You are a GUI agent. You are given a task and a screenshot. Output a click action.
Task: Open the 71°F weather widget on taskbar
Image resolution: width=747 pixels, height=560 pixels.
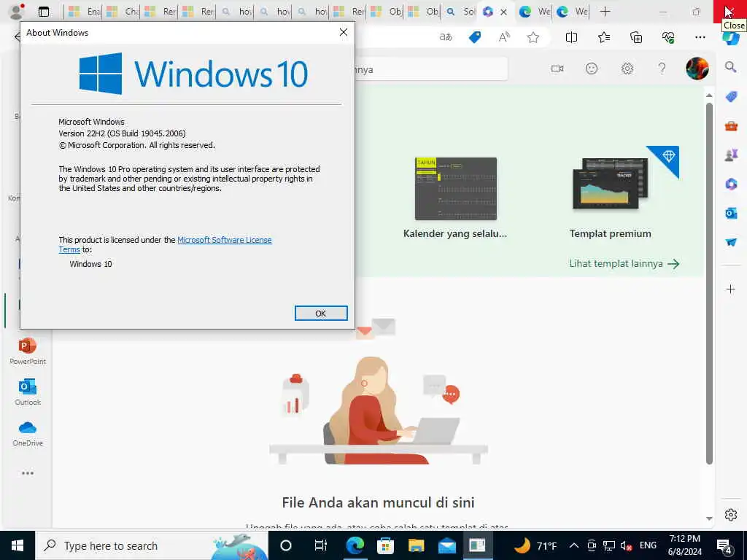pyautogui.click(x=534, y=545)
